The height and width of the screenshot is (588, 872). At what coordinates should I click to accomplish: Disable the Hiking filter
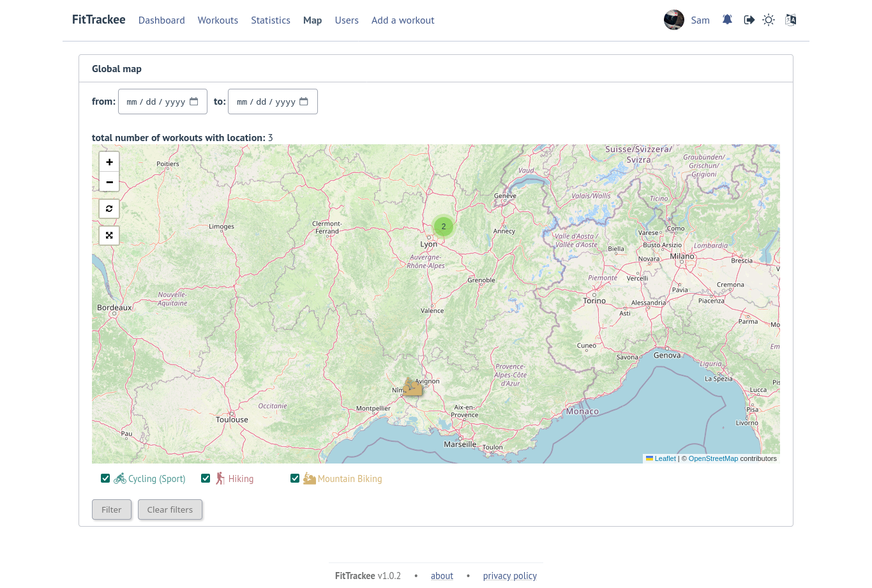(x=206, y=478)
